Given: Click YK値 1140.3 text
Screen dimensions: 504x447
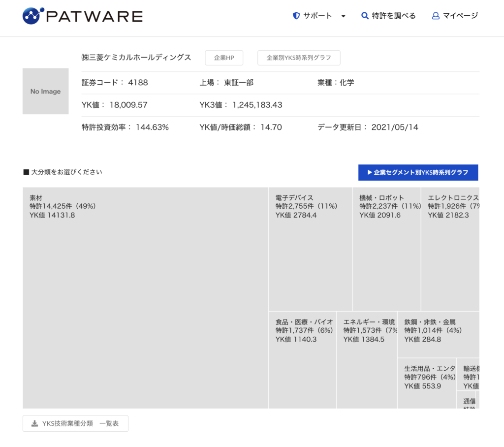Looking at the screenshot, I should [x=296, y=339].
